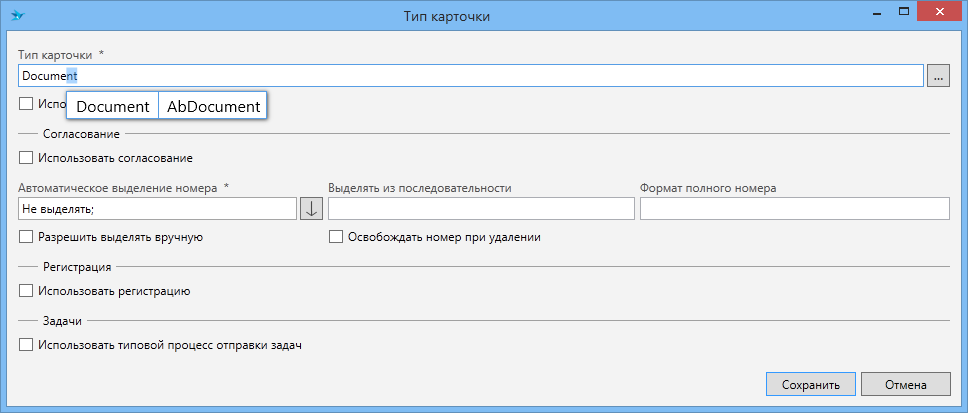The width and height of the screenshot is (968, 413).
Task: Click the down arrow next to 'Не выделять;'
Action: [x=311, y=208]
